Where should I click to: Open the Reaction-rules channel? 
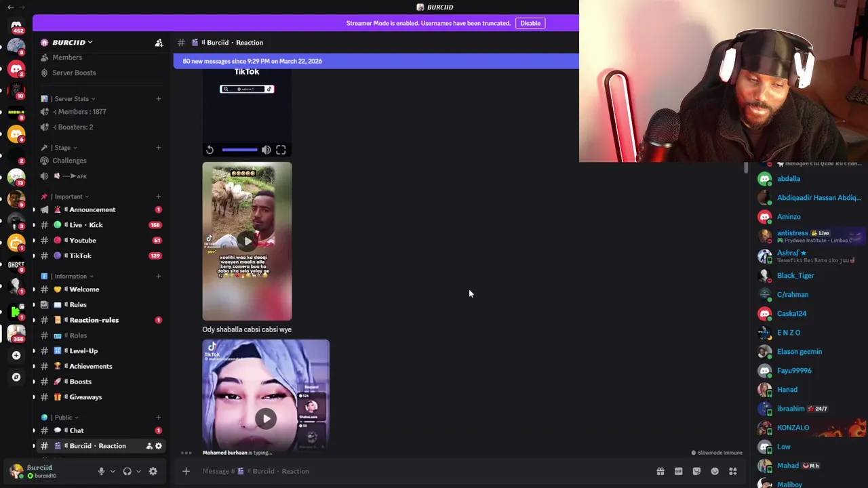[100, 320]
